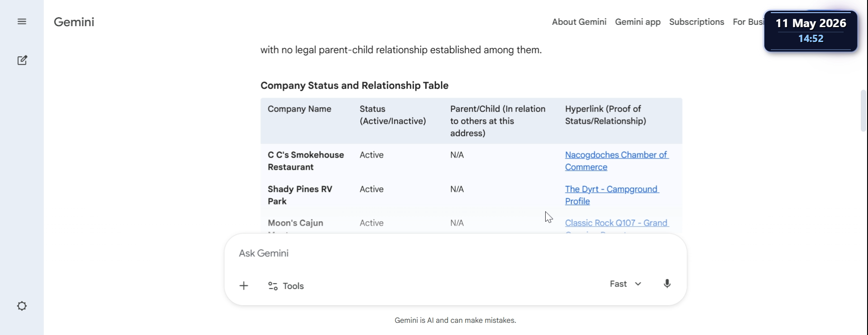Open the Subscriptions page

697,22
